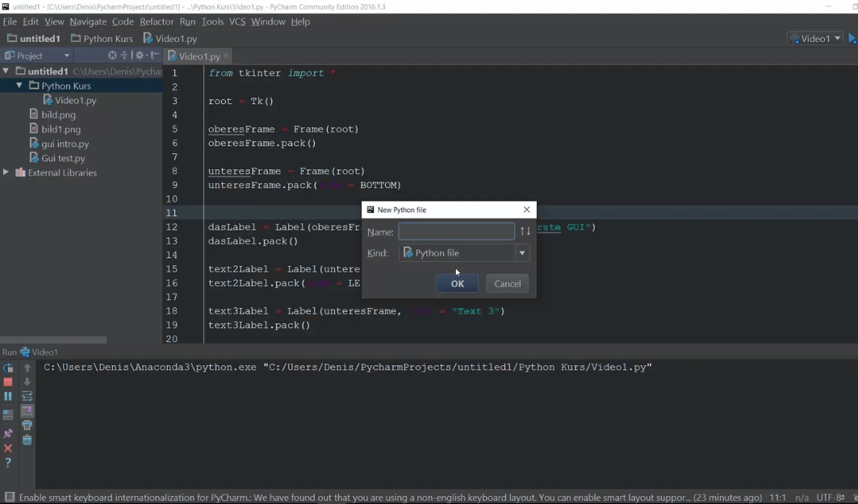Pin the Run tool window tab
Viewport: 858px width, 504px height.
tap(8, 432)
